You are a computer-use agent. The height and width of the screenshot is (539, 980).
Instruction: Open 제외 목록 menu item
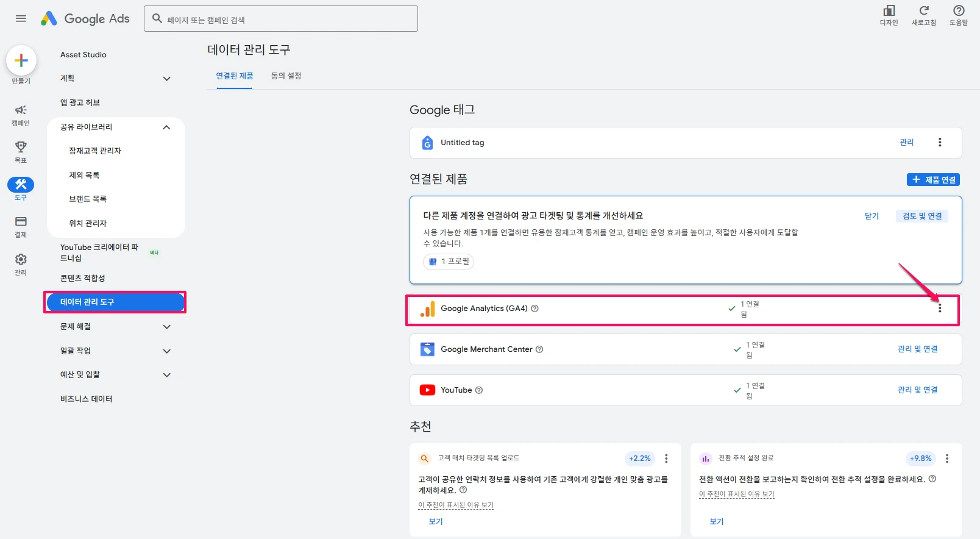pos(84,175)
